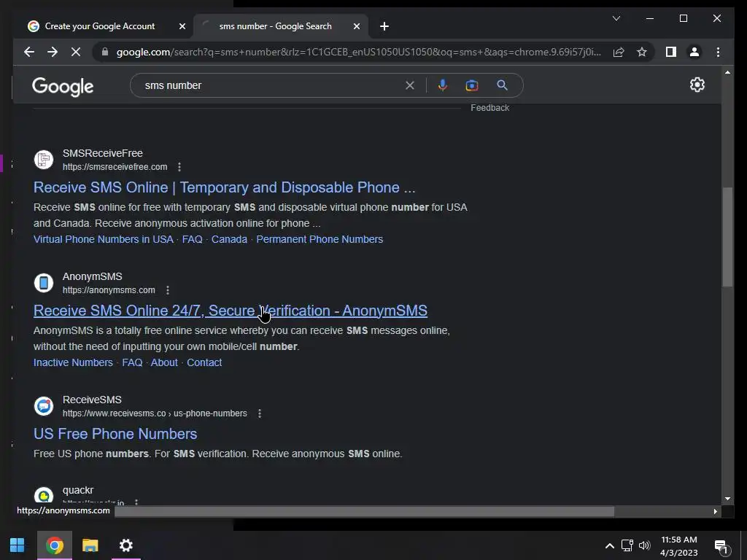Click the vertical scrollbar thumb

coord(727,237)
